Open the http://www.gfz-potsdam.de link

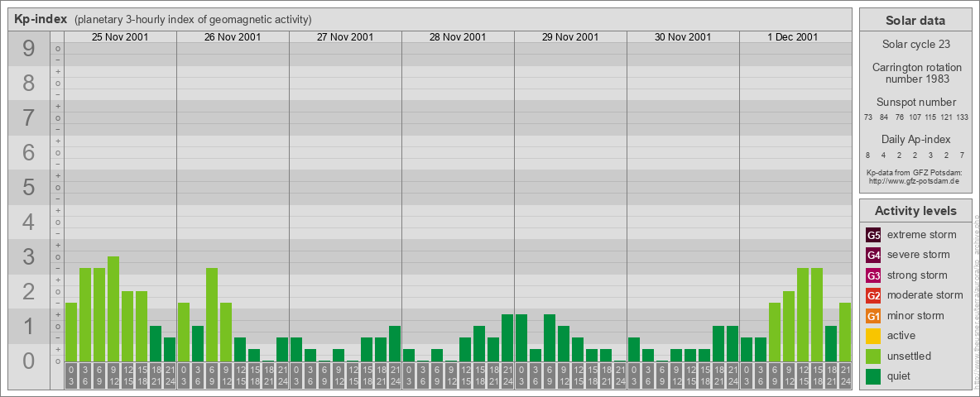(914, 181)
